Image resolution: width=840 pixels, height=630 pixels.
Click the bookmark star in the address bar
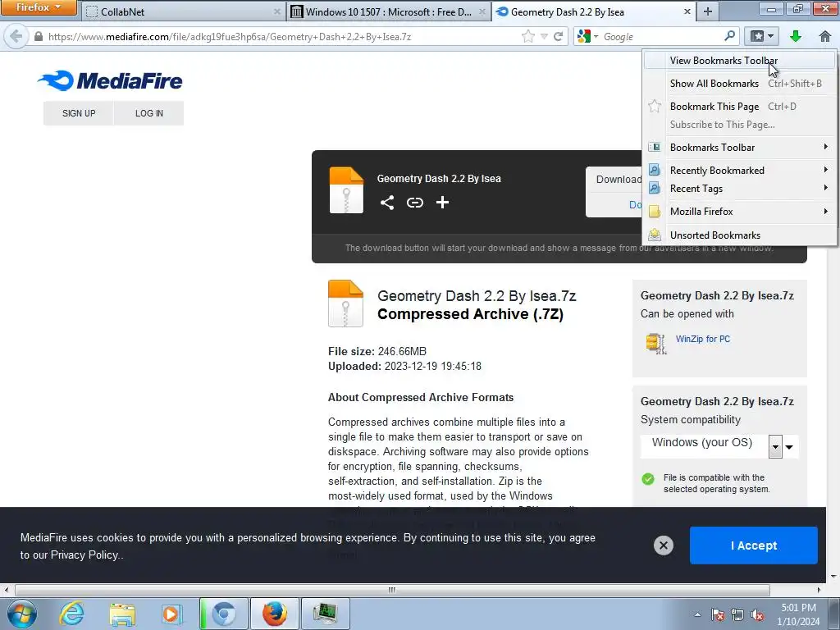(x=527, y=36)
